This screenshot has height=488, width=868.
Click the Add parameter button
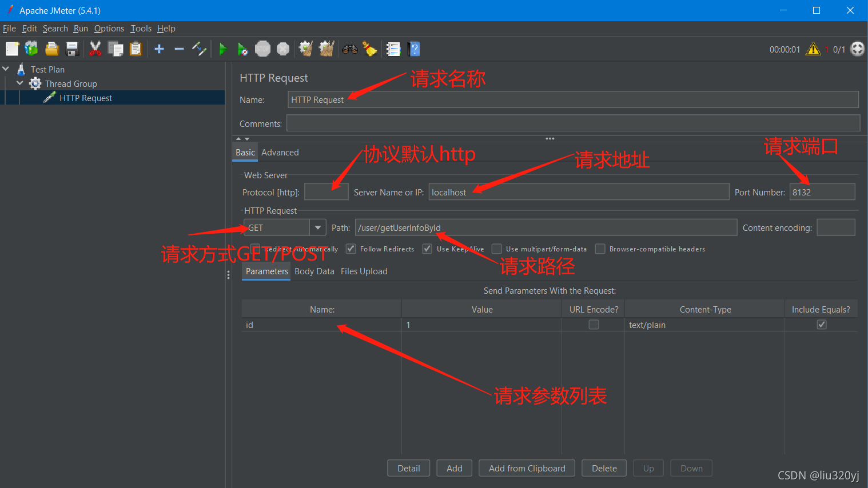coord(455,468)
